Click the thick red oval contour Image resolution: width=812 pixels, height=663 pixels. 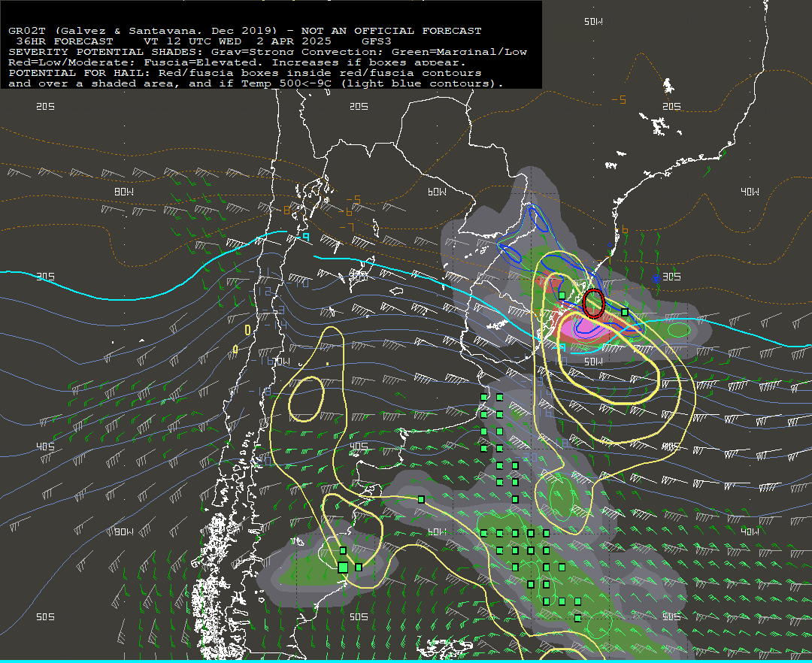pos(593,303)
